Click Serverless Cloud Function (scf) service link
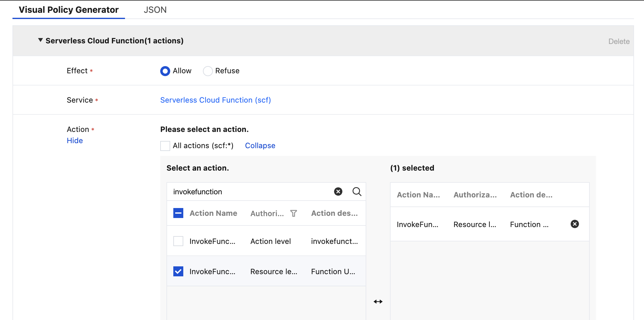Viewport: 644px width, 320px height. 215,100
